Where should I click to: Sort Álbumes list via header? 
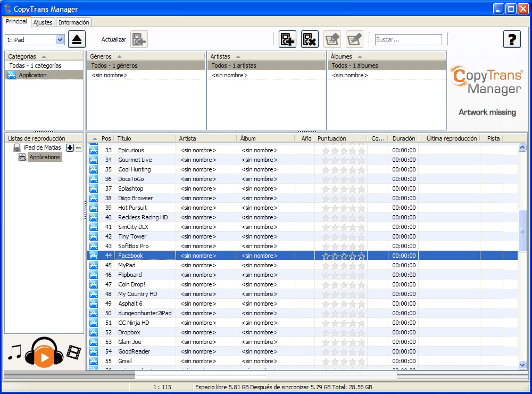[x=386, y=56]
